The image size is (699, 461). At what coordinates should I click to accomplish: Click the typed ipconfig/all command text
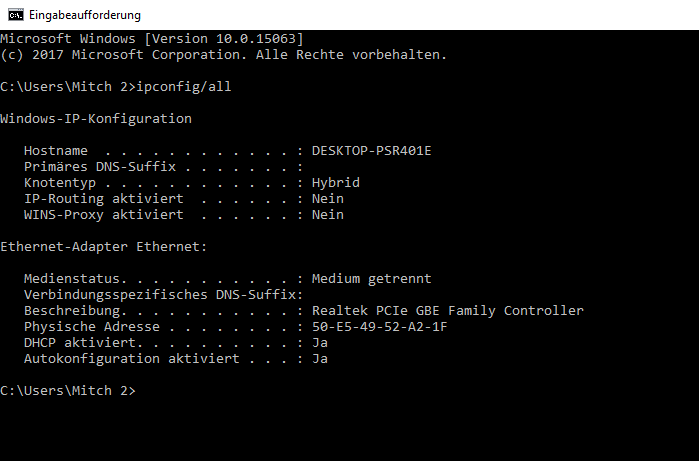[184, 87]
